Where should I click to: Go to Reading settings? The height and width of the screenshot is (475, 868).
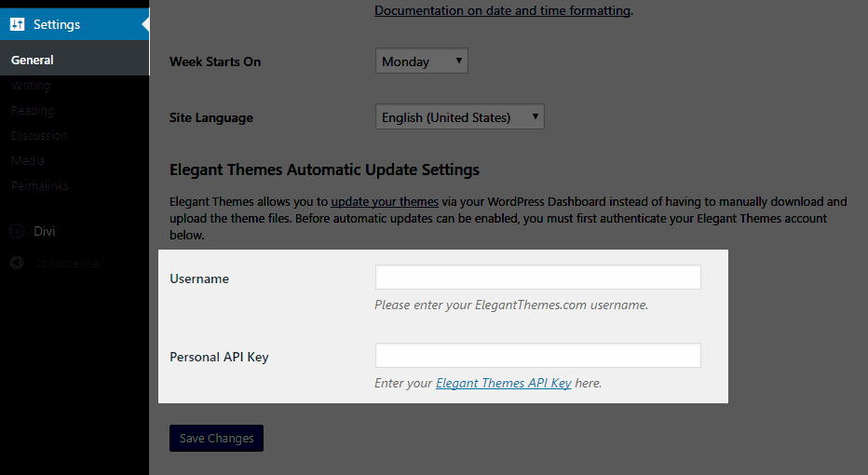coord(33,110)
